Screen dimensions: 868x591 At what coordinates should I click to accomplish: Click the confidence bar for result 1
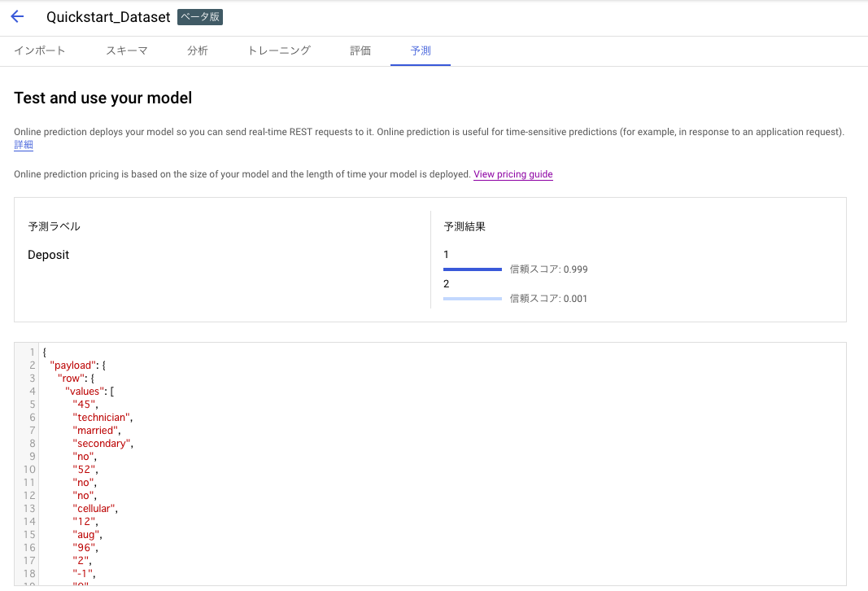(x=473, y=269)
